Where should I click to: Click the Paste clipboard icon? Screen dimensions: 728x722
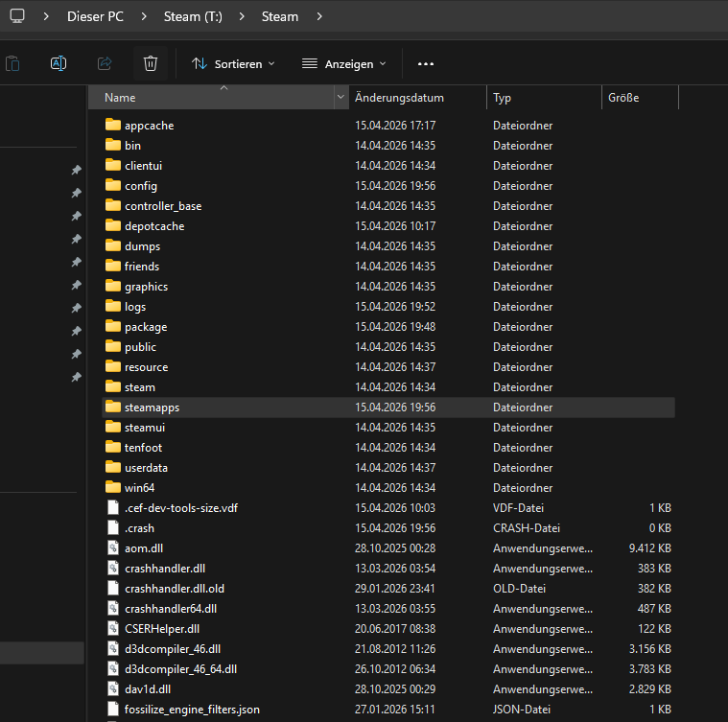pyautogui.click(x=12, y=63)
